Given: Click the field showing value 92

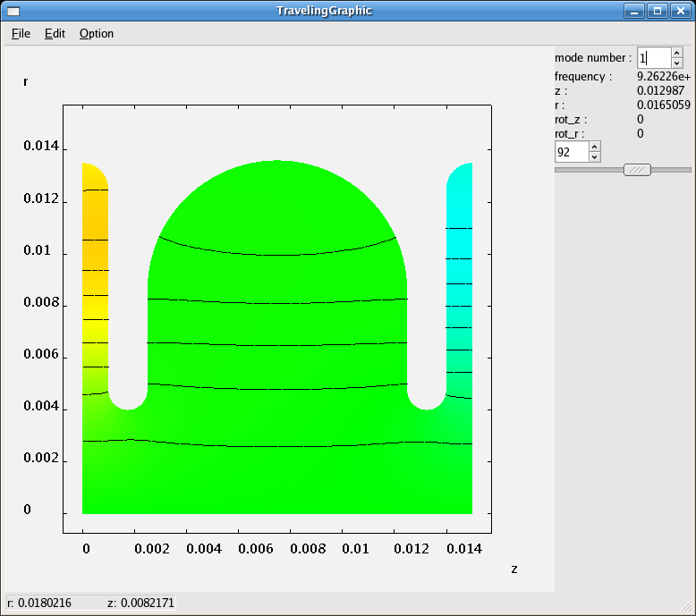Looking at the screenshot, I should [571, 152].
